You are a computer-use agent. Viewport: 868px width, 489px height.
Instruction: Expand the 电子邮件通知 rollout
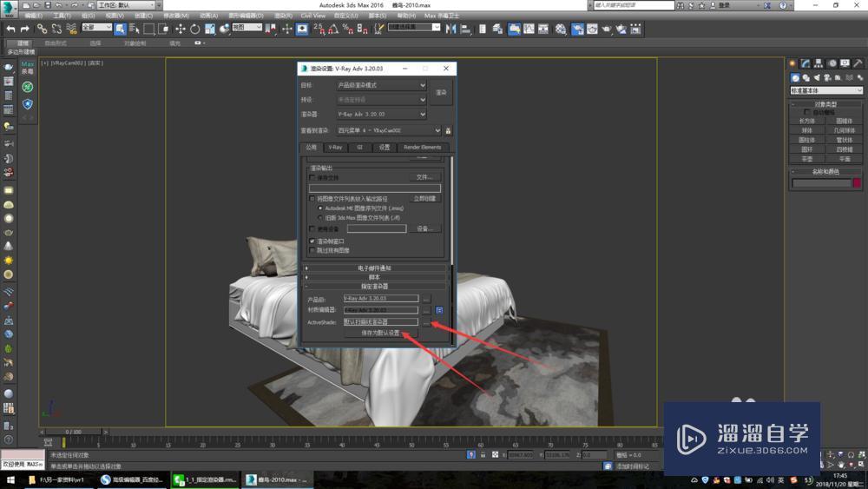[375, 268]
